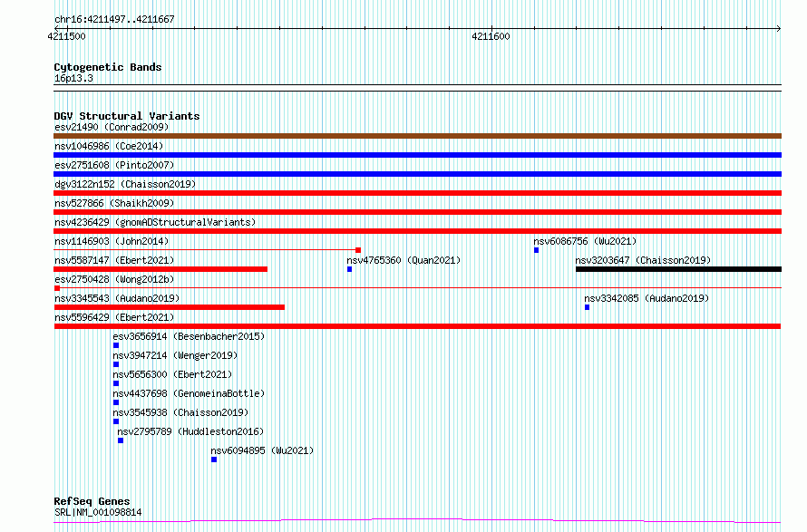
Task: Click the left arrowhead of the coordinate ruler
Action: (56, 28)
